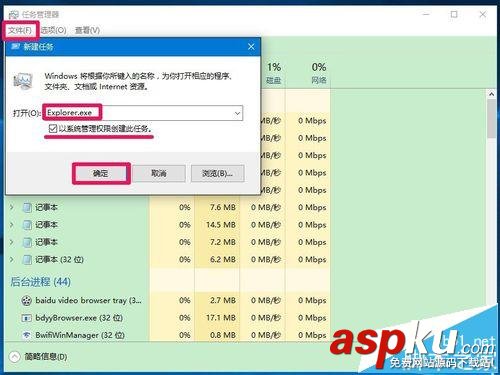Click the 确定 button in the dialog
The width and height of the screenshot is (500, 375).
(101, 173)
